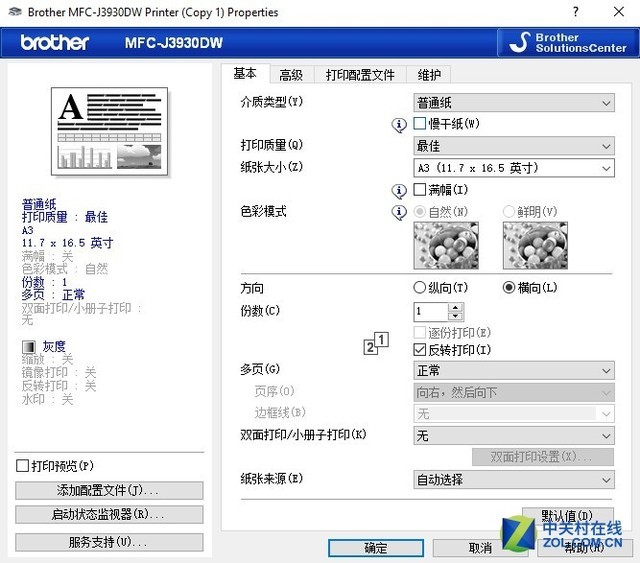Click the 取消 cancel button
The image size is (640, 563).
tap(480, 548)
